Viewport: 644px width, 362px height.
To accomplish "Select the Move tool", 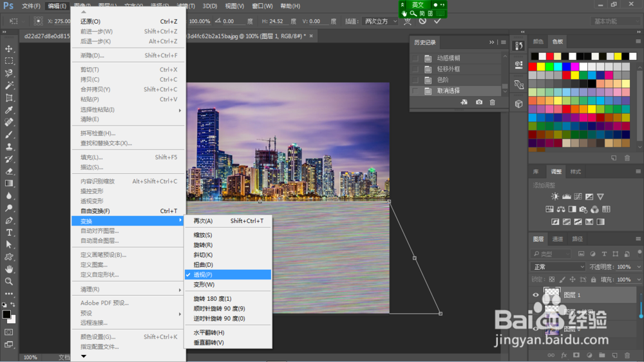I will point(8,49).
